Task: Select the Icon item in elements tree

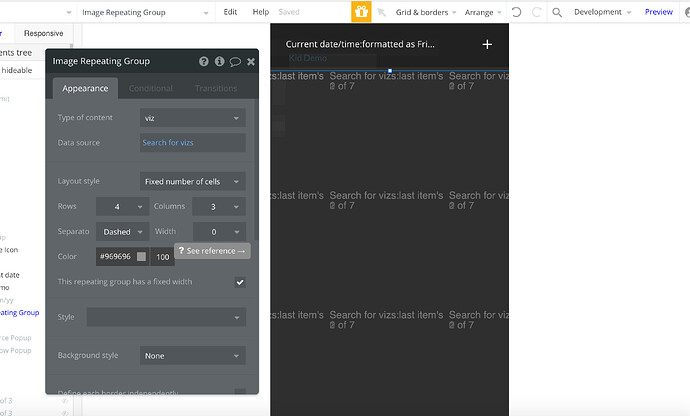Action: [9, 250]
